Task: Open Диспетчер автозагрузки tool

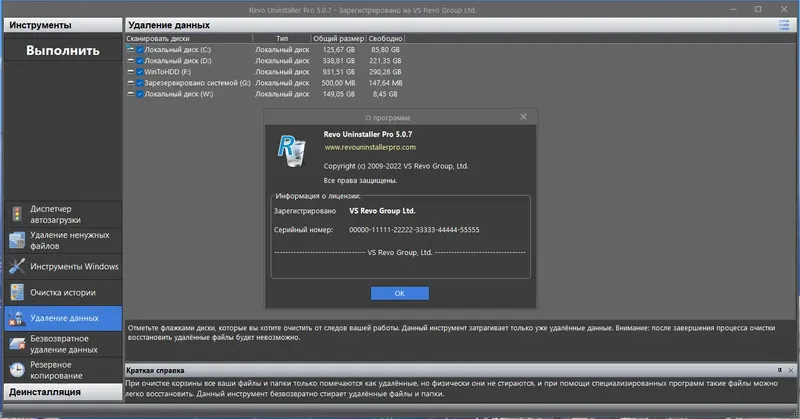Action: [x=63, y=214]
